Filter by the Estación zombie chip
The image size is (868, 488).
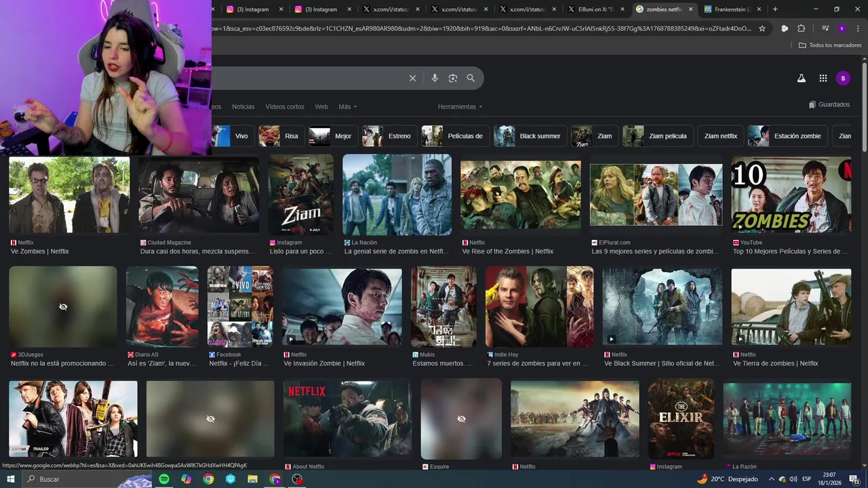787,136
